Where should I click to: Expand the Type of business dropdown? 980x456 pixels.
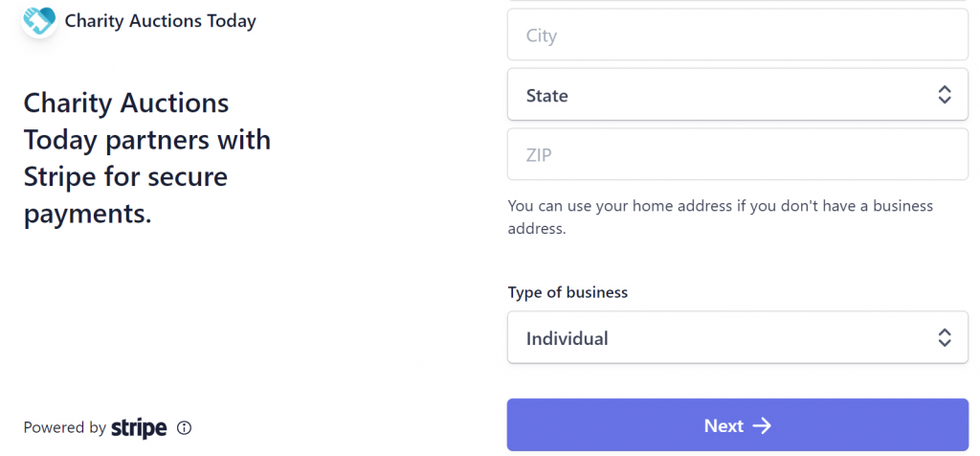pos(738,337)
